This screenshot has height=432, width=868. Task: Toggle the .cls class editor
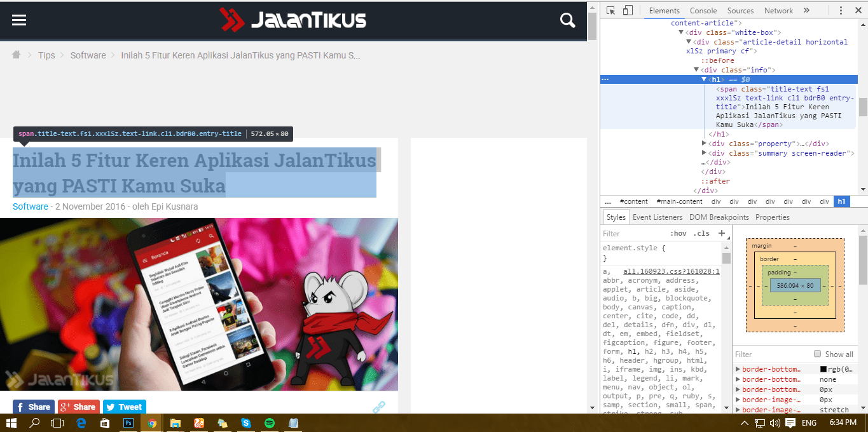(x=701, y=233)
